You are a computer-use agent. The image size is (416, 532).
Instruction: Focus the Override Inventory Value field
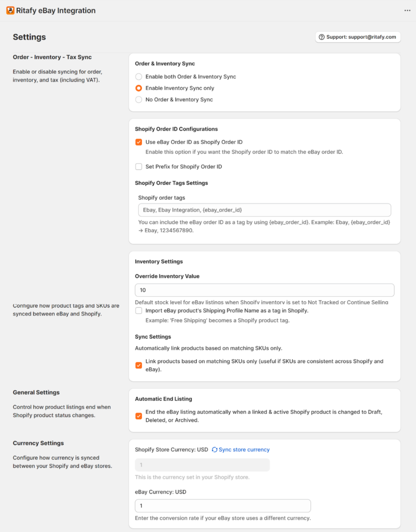coord(264,290)
